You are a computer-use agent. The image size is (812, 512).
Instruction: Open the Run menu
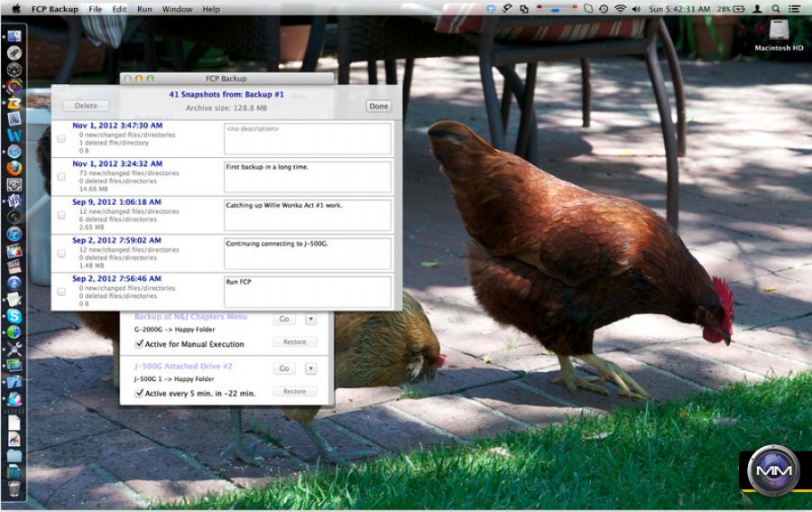click(144, 9)
